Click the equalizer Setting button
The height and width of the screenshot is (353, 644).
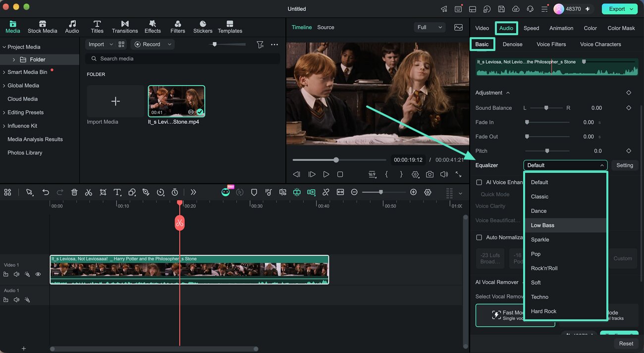pos(625,165)
